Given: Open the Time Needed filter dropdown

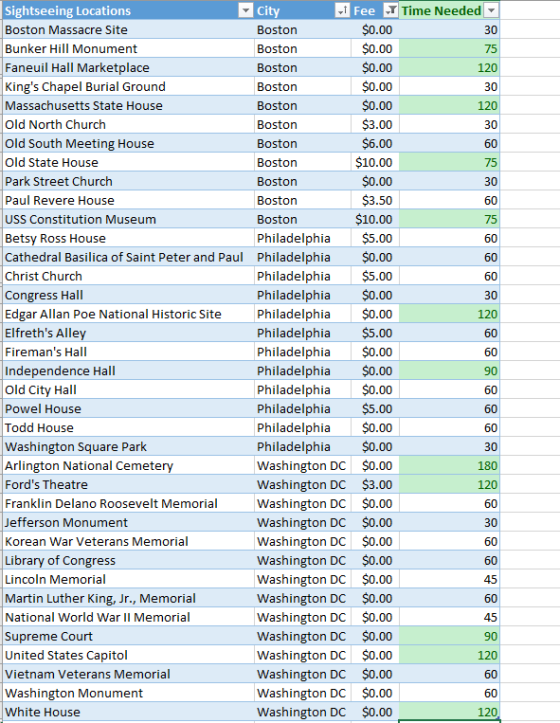Looking at the screenshot, I should pyautogui.click(x=492, y=11).
